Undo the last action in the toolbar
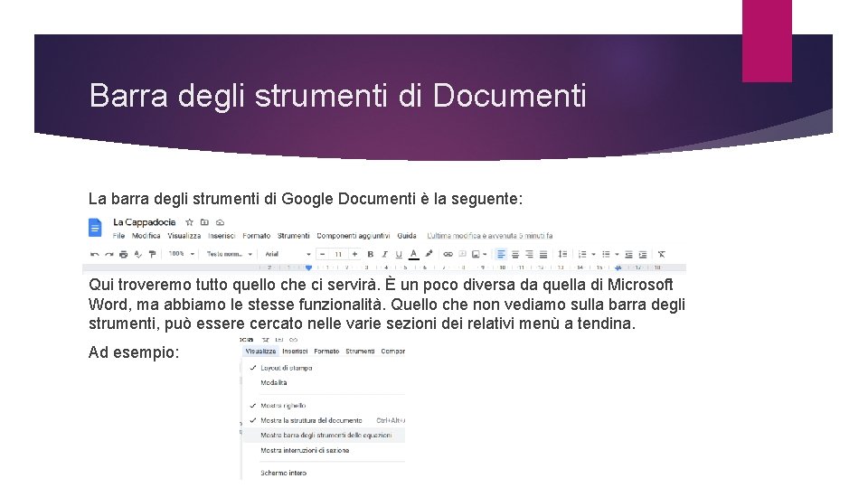Viewport: 868px width, 488px height. [95, 255]
